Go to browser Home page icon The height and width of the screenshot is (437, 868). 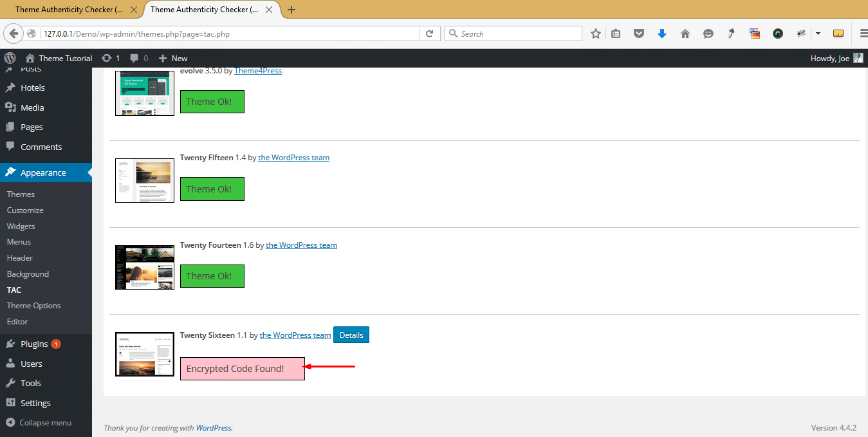tap(685, 33)
